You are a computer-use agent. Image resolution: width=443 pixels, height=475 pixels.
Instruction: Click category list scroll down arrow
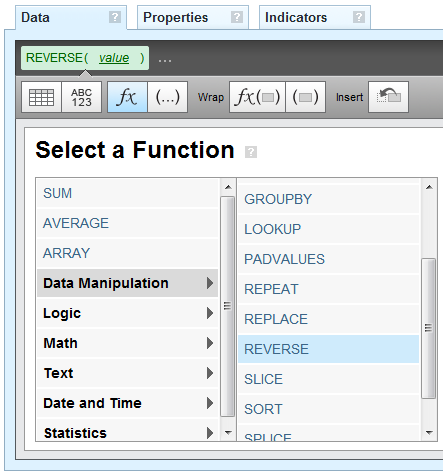(228, 433)
